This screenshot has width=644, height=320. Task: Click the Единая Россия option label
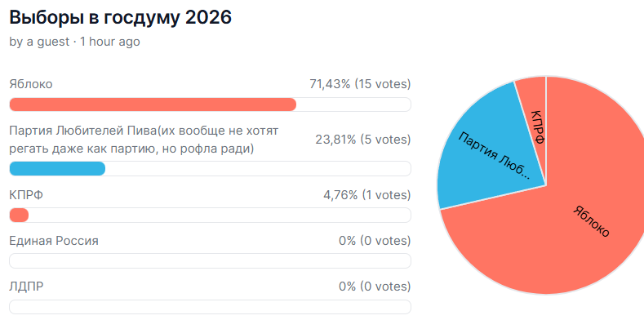[54, 241]
